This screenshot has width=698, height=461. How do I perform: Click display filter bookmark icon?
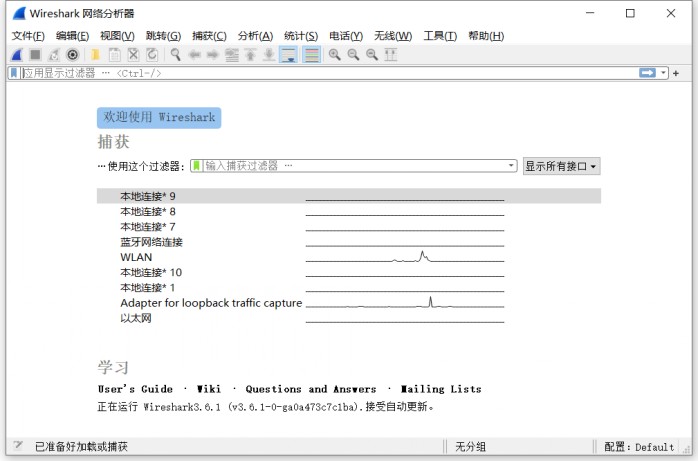click(14, 73)
